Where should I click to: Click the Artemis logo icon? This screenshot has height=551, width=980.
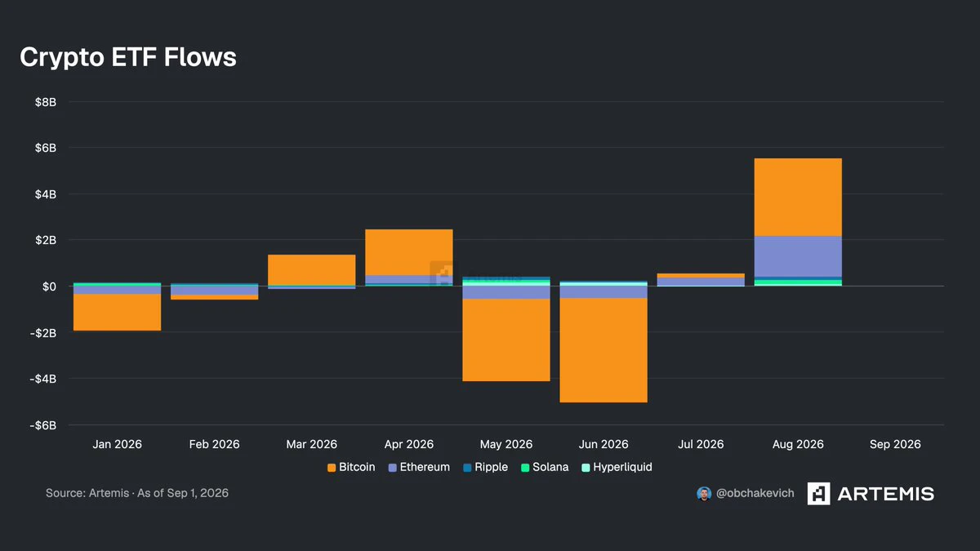point(818,493)
